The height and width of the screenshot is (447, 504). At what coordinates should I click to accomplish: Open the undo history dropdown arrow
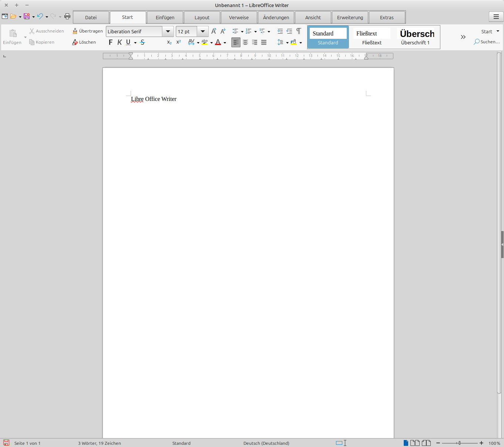tap(47, 17)
